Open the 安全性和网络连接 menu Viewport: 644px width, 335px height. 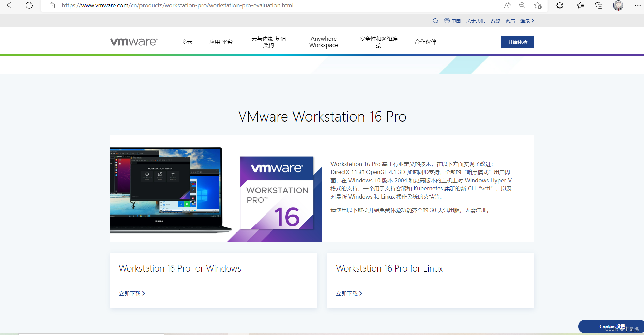(378, 42)
